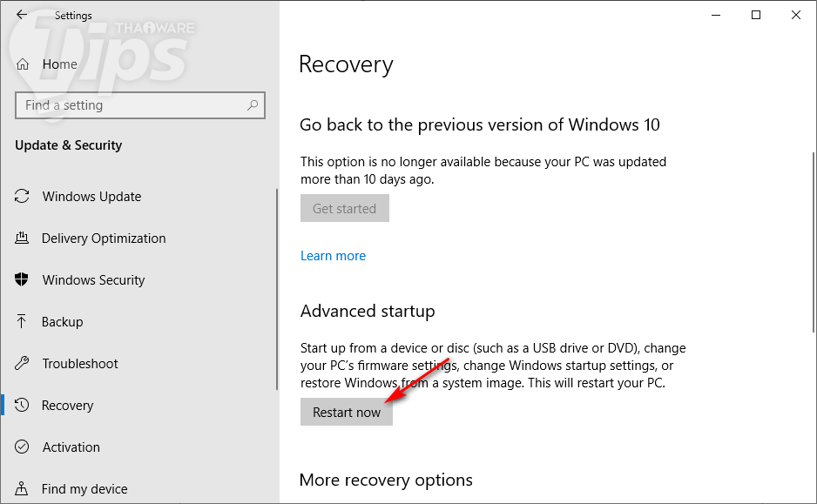
Task: Select Windows Security from sidebar
Action: click(x=93, y=280)
